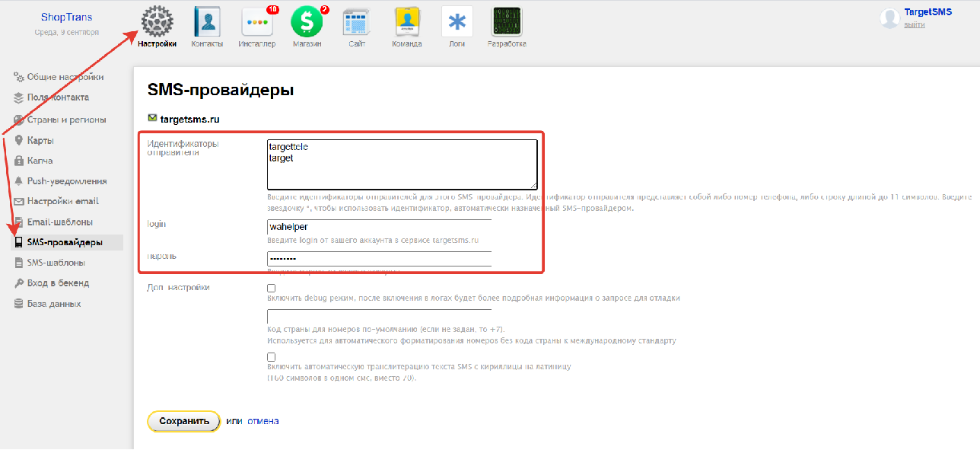The height and width of the screenshot is (450, 980).
Task: Enable automatic SMS transliteration checkbox
Action: click(x=271, y=357)
